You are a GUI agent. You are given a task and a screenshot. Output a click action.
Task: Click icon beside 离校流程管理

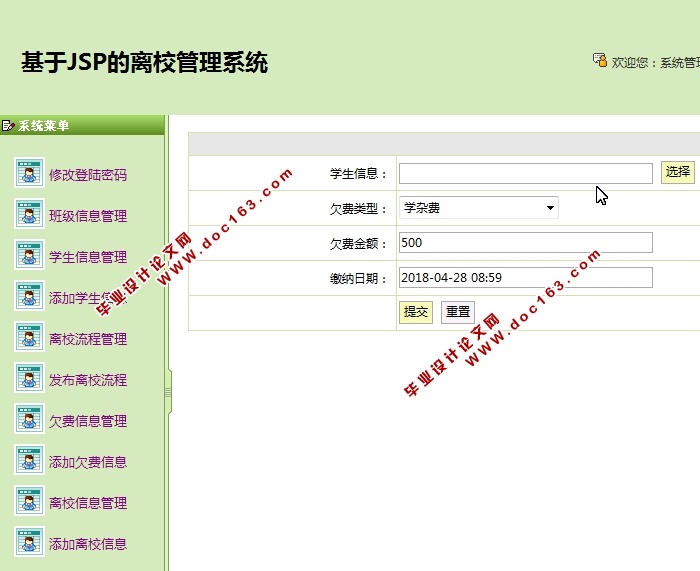[x=29, y=337]
